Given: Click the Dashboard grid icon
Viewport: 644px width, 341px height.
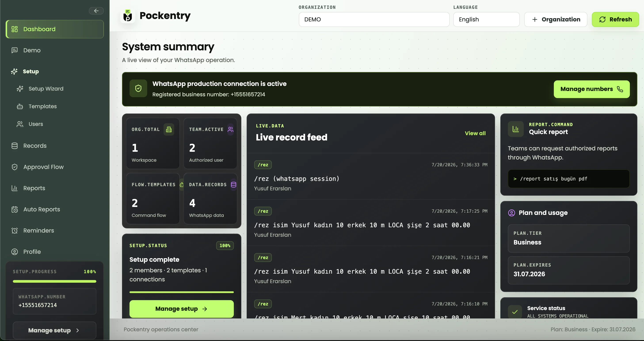Looking at the screenshot, I should (15, 29).
